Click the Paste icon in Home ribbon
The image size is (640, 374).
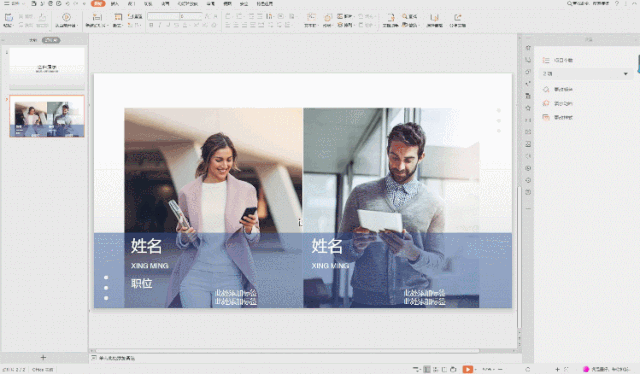pos(9,17)
